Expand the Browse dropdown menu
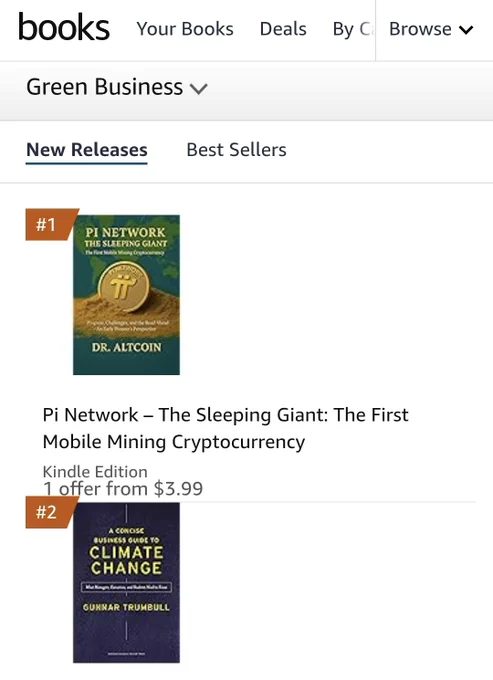This screenshot has width=493, height=680. [x=431, y=29]
